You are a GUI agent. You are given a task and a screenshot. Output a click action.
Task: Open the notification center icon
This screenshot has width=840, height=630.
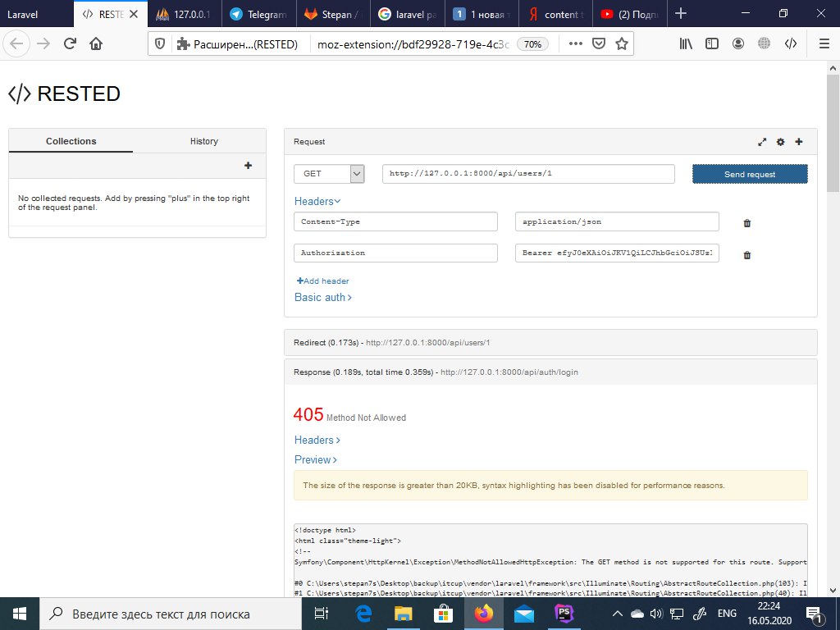point(814,614)
